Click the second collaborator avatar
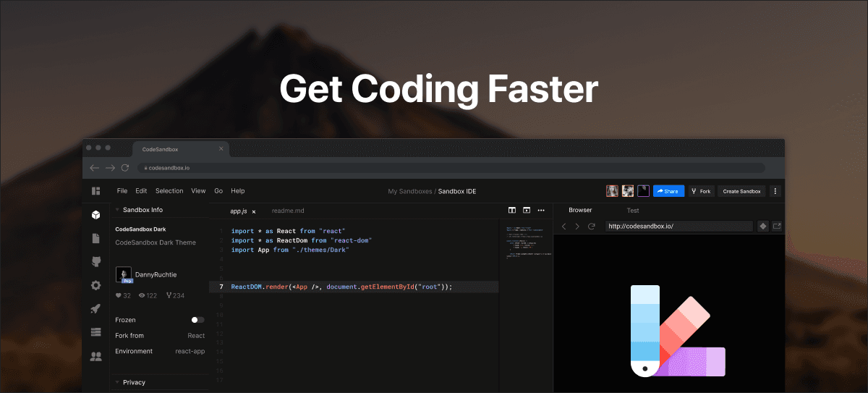The width and height of the screenshot is (868, 393). (x=628, y=191)
